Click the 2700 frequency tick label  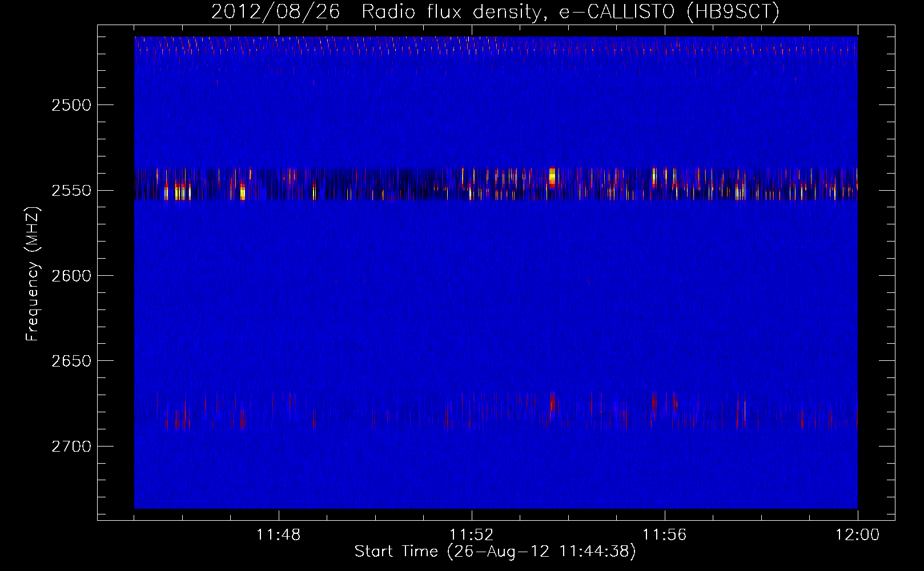pyautogui.click(x=71, y=446)
